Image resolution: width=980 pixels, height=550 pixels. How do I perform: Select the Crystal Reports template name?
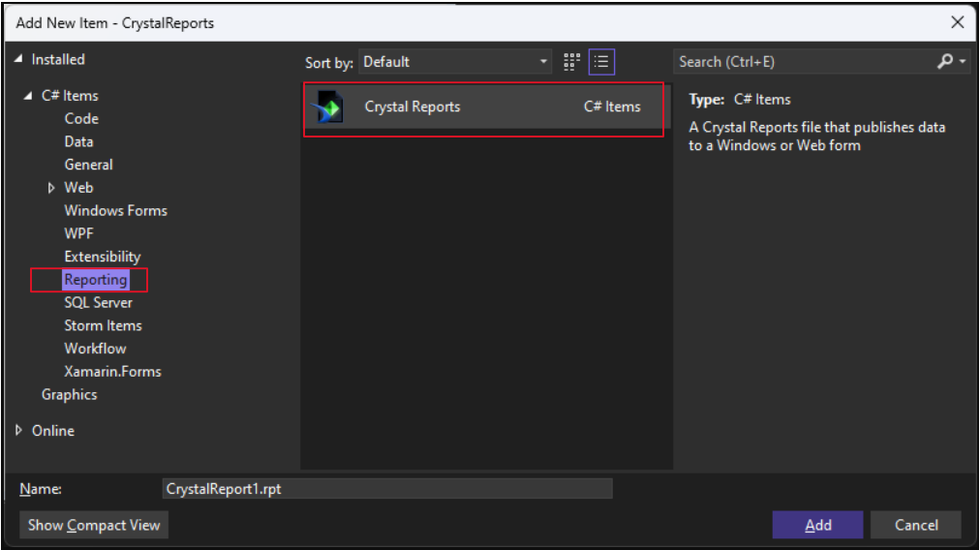(413, 107)
